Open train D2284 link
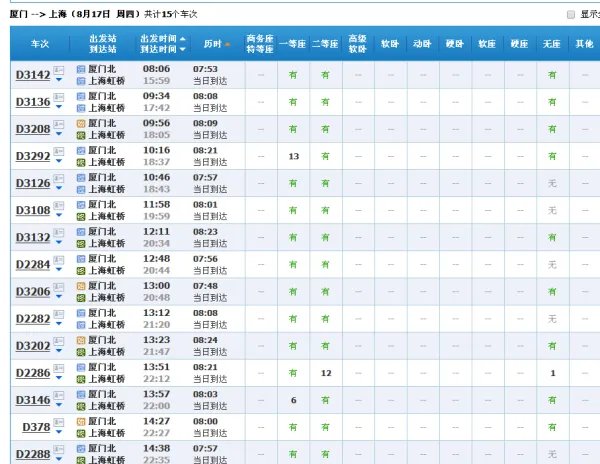The image size is (600, 464). point(33,265)
